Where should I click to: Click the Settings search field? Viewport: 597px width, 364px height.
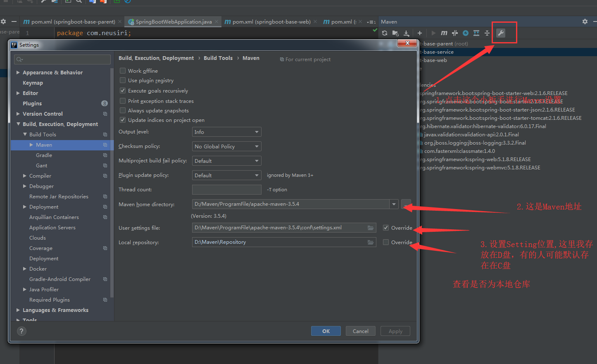pos(62,59)
